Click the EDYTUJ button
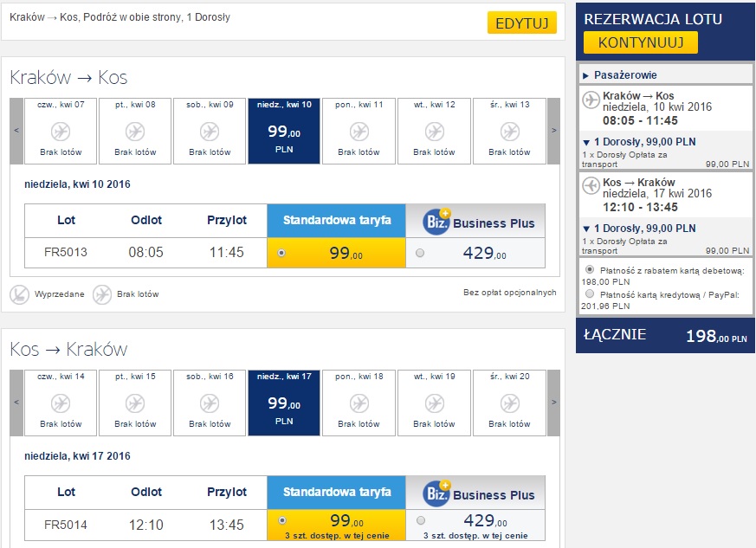Image resolution: width=756 pixels, height=548 pixels. [522, 23]
